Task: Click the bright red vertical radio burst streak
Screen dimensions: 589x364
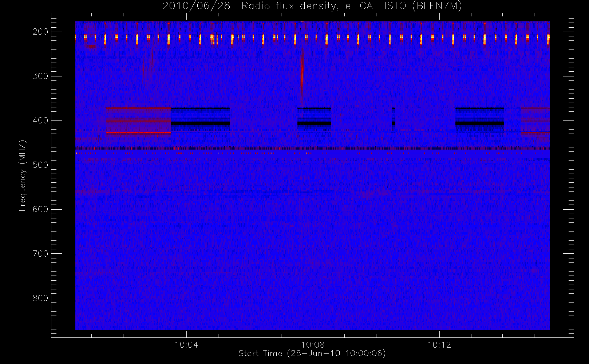Action: [302, 76]
